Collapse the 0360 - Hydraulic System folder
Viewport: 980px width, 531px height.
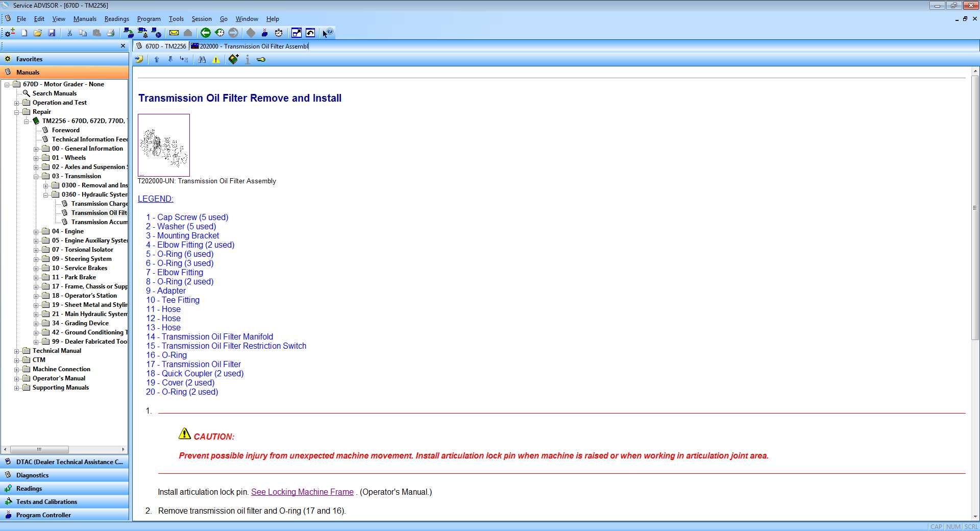pyautogui.click(x=46, y=195)
